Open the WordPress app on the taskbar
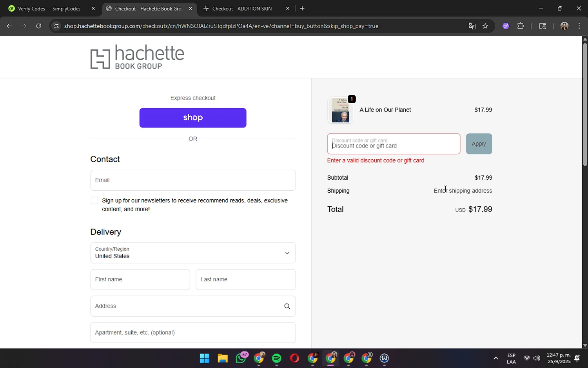588x368 pixels. (x=384, y=358)
